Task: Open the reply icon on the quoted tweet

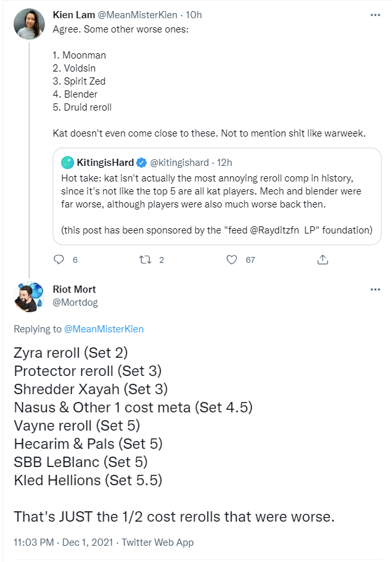Action: (x=59, y=260)
